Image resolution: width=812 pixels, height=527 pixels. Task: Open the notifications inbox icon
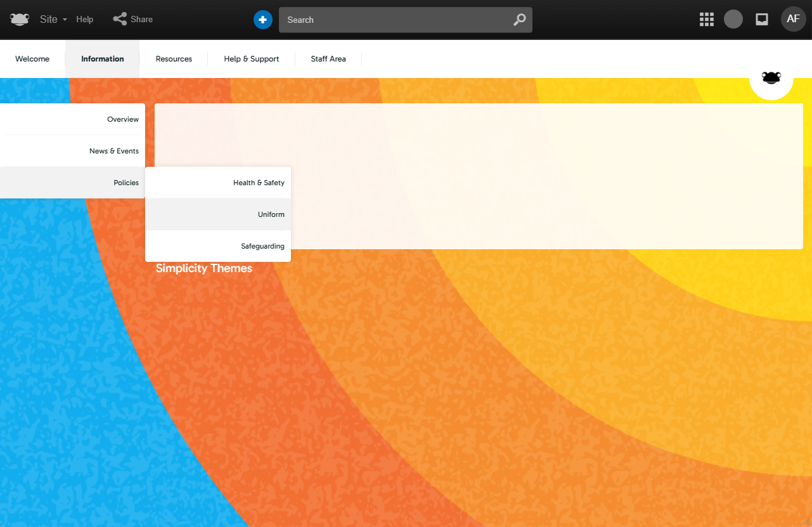(762, 20)
